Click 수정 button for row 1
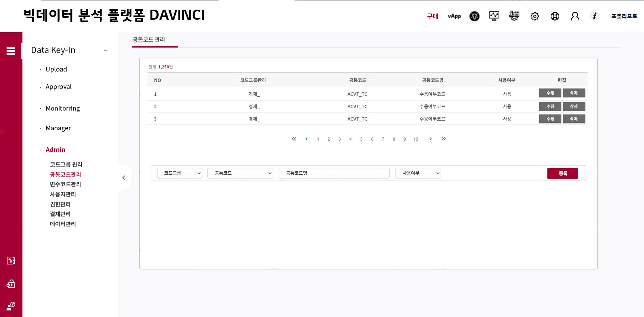The height and width of the screenshot is (317, 644). pos(550,93)
